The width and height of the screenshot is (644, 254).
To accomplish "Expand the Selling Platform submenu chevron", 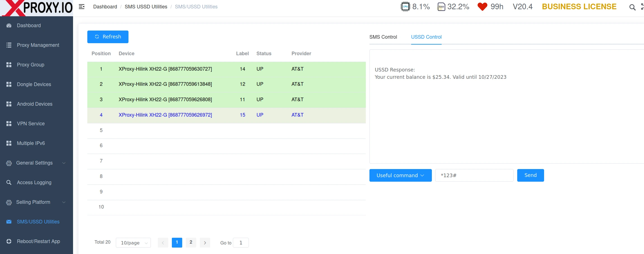I will [x=64, y=202].
